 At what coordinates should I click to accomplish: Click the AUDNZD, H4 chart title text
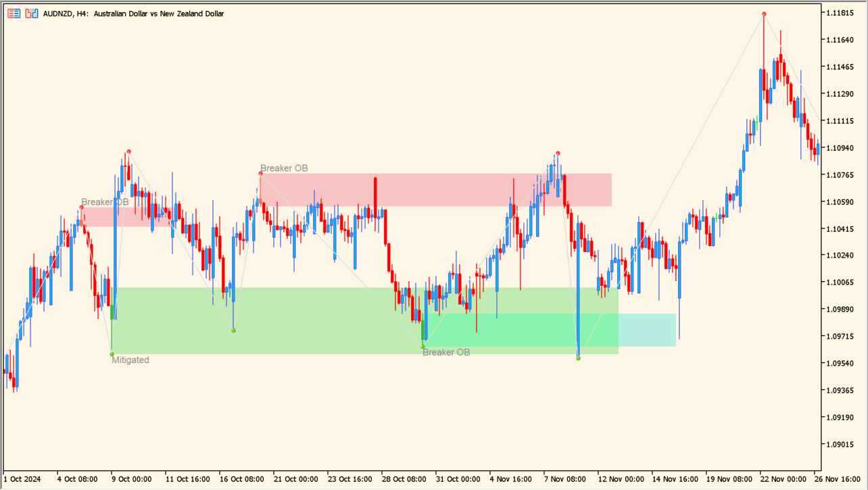click(x=133, y=14)
